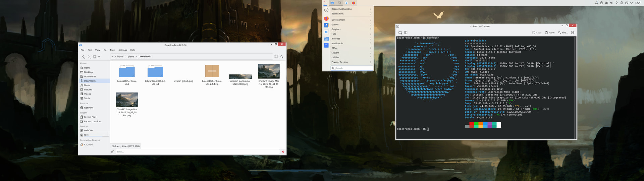
Task: Click Konsole's split view icon
Action: point(406,33)
